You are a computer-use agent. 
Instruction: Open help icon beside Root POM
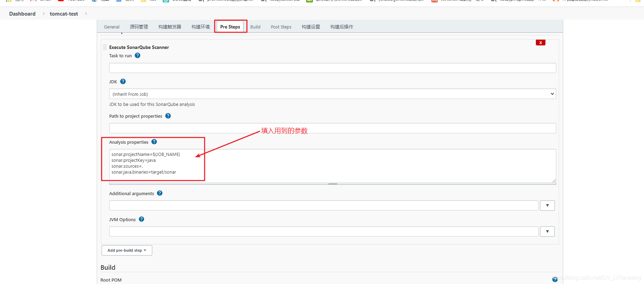click(x=555, y=279)
